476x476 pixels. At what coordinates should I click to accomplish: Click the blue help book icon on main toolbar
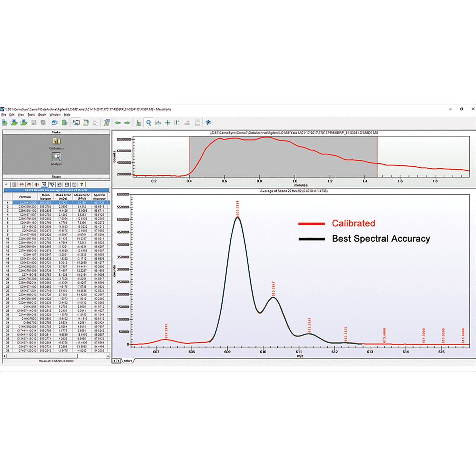coord(208,123)
